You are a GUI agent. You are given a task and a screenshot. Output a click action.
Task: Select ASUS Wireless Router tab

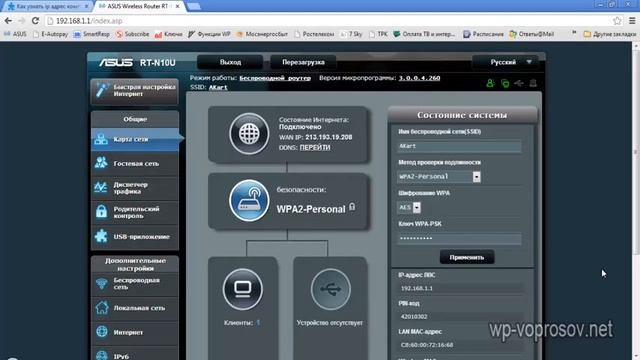pyautogui.click(x=137, y=7)
